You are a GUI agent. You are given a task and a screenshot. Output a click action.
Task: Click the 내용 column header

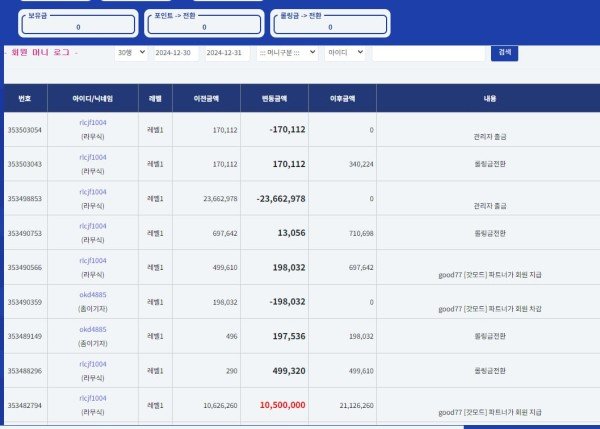click(x=489, y=98)
